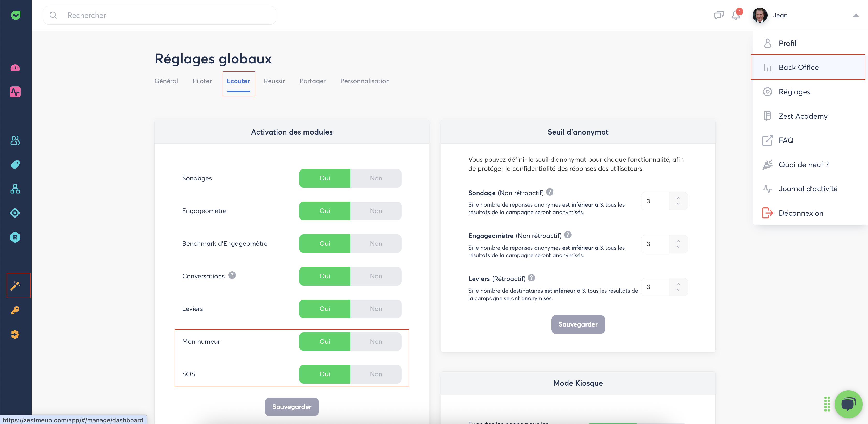Click Sauvegarder under Seuil d'anonymat
The width and height of the screenshot is (868, 424).
click(x=577, y=324)
